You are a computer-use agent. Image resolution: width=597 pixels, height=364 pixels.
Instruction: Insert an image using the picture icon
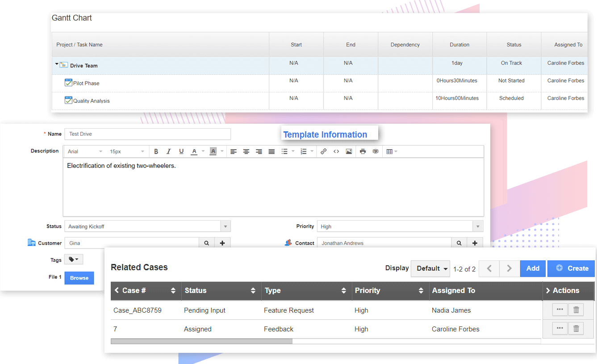point(349,151)
